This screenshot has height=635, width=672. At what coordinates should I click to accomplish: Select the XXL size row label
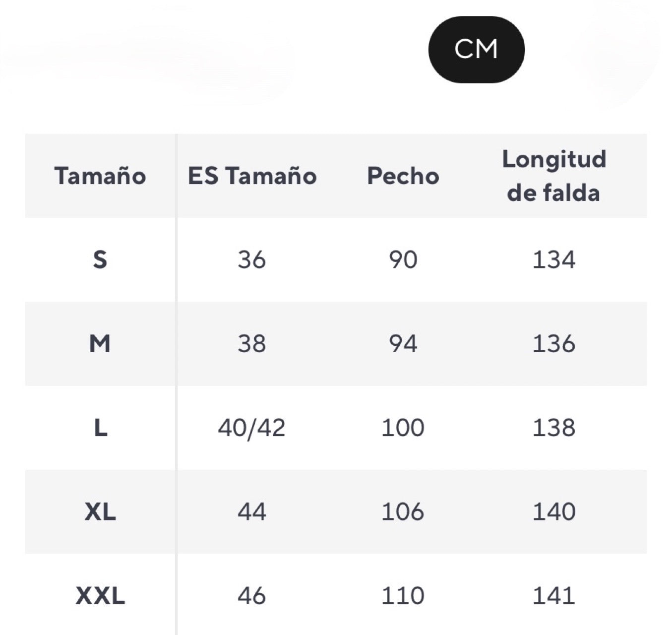tap(100, 595)
